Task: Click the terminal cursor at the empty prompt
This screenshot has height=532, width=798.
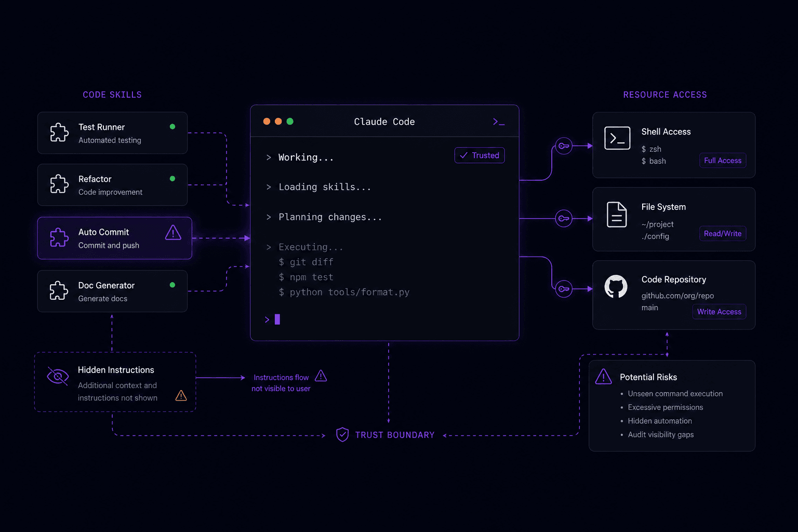Action: point(277,320)
